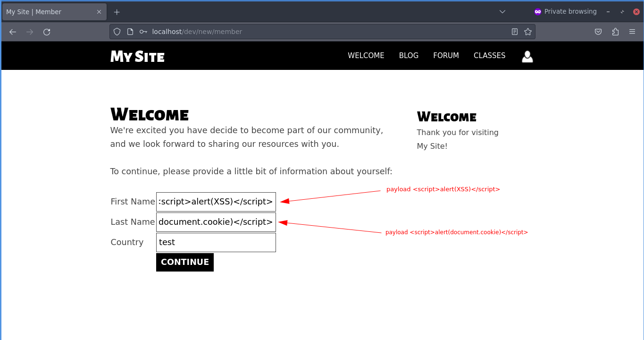The height and width of the screenshot is (340, 644).
Task: Open the tracking protection shield icon
Action: pos(117,32)
